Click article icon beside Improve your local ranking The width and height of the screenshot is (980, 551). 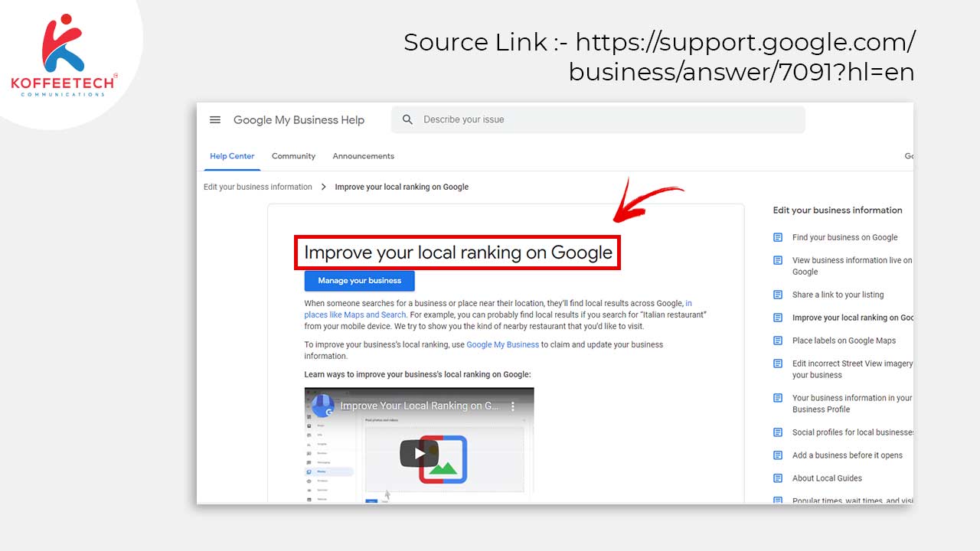[x=778, y=318]
